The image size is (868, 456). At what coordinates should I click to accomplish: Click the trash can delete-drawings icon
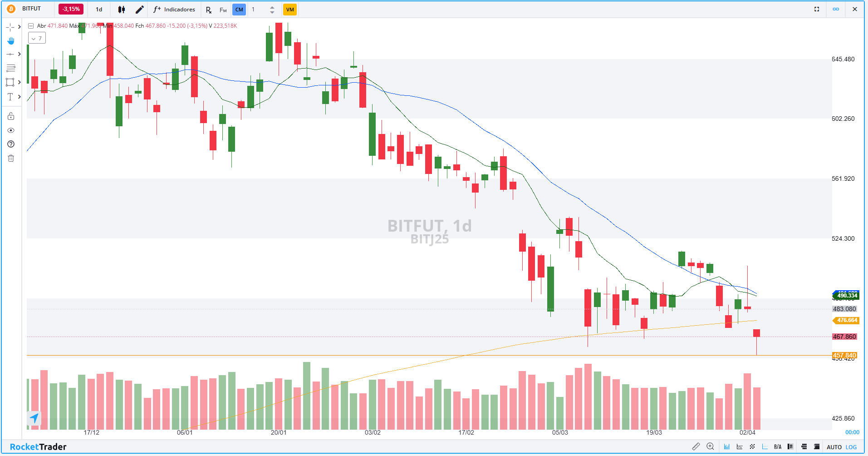[11, 158]
